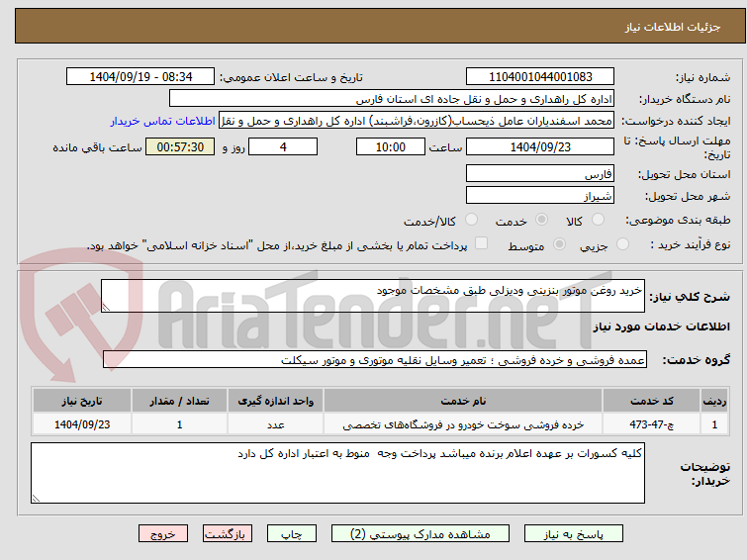Click the ساعت باقی مانده label
Screen dimensions: 747x560
(98, 147)
